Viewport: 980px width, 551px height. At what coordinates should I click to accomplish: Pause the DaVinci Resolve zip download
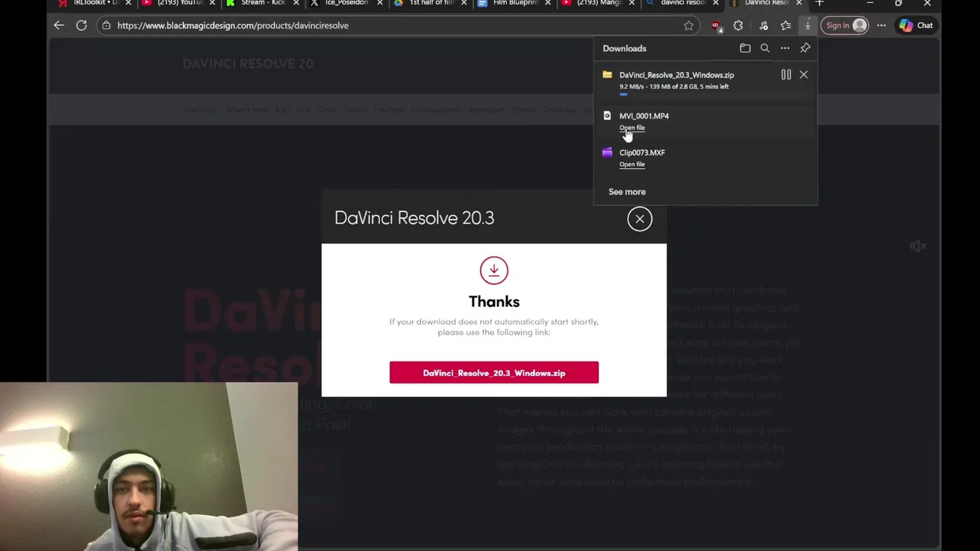[x=786, y=74]
